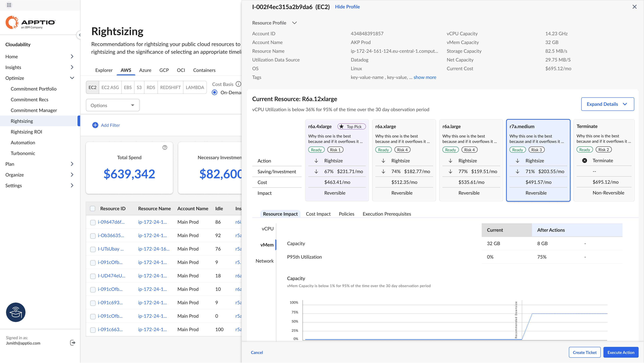Open Total Spend help question icon
This screenshot has height=363, width=644.
click(x=165, y=147)
